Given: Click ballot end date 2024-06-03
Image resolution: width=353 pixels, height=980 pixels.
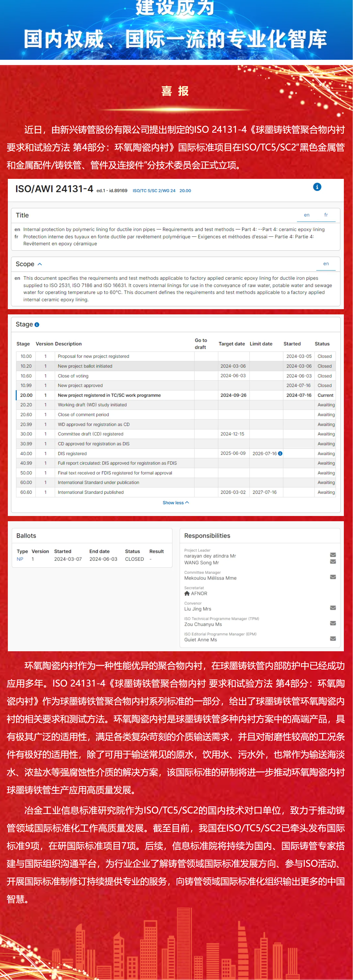Looking at the screenshot, I should [x=103, y=559].
